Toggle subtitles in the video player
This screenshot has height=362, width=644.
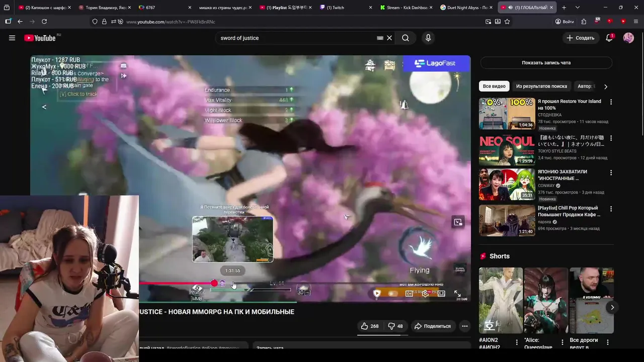pos(409,294)
